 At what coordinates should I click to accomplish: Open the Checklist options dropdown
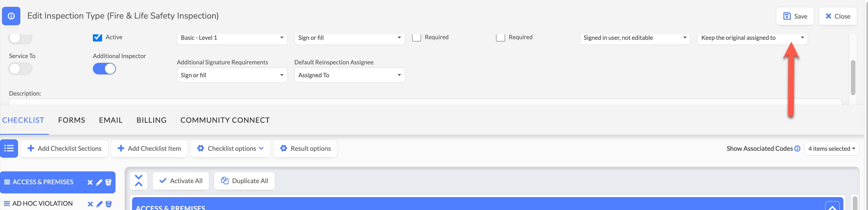click(x=230, y=148)
